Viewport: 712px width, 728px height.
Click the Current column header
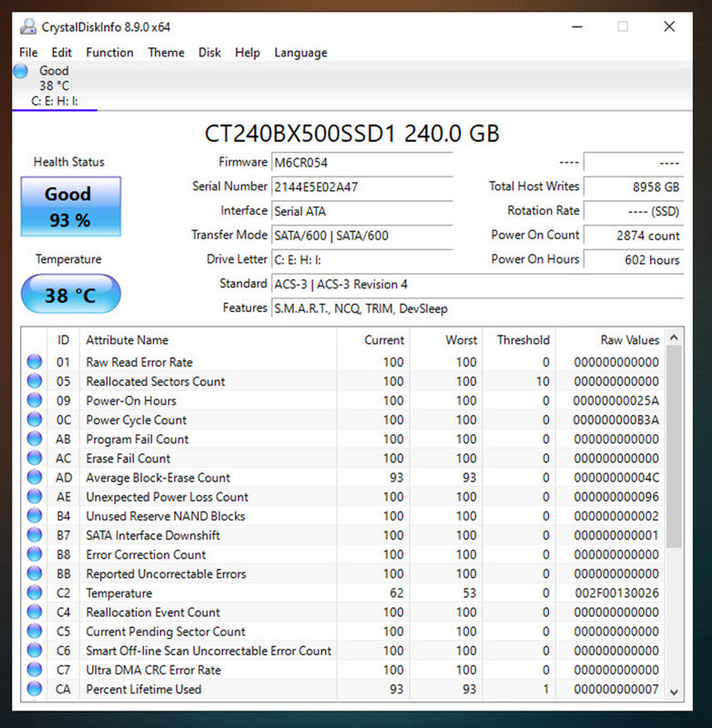click(373, 339)
